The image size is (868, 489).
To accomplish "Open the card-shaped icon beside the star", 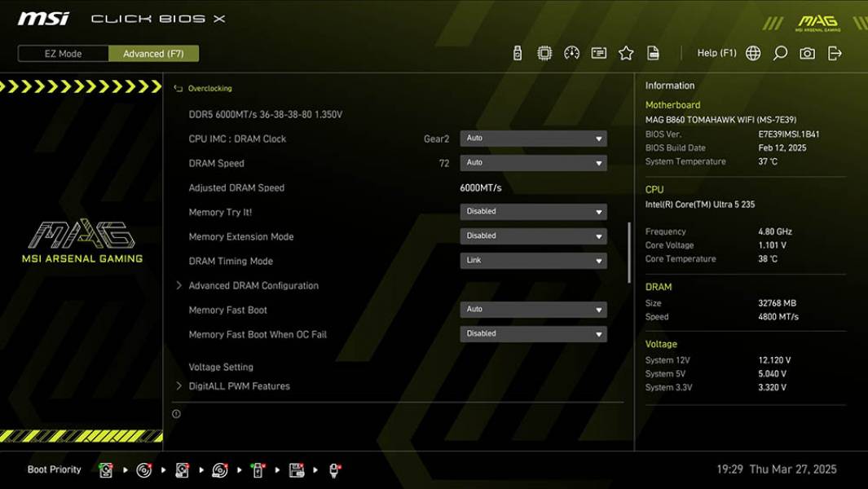I will click(x=598, y=53).
